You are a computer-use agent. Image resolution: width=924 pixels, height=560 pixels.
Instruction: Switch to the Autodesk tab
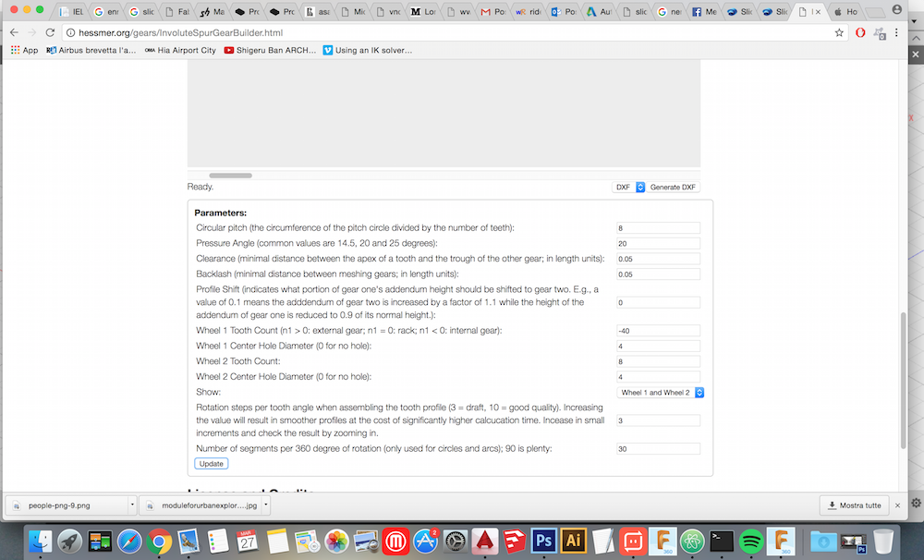pos(598,12)
